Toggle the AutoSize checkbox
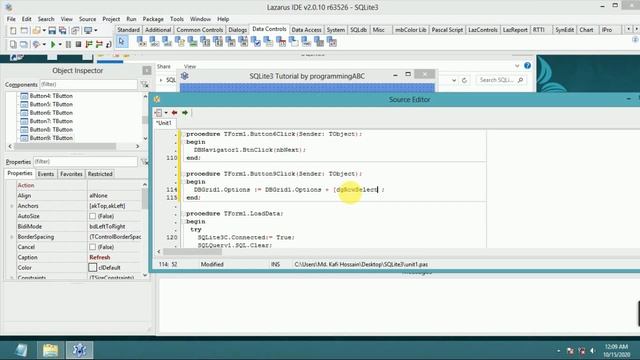This screenshot has height=360, width=640. (x=93, y=216)
